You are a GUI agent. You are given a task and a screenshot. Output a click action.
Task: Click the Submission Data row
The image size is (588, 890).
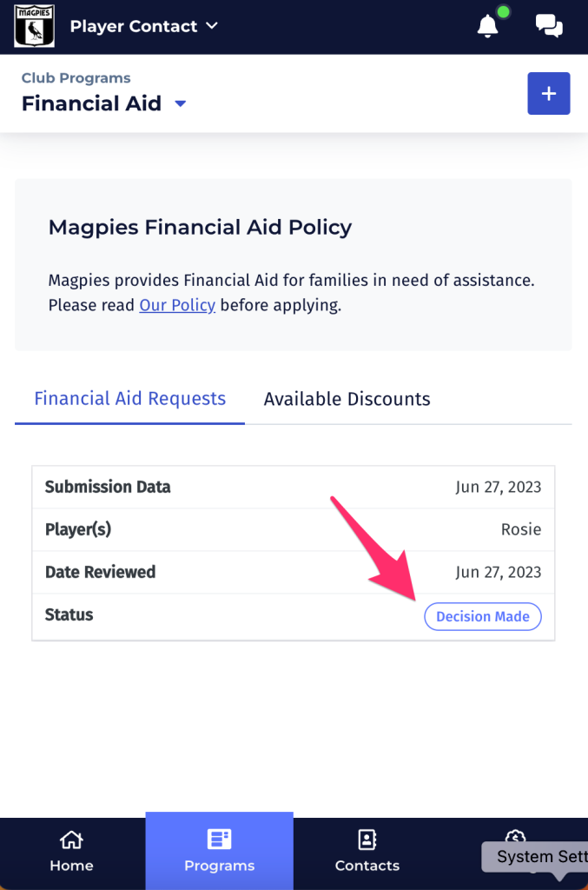[294, 487]
